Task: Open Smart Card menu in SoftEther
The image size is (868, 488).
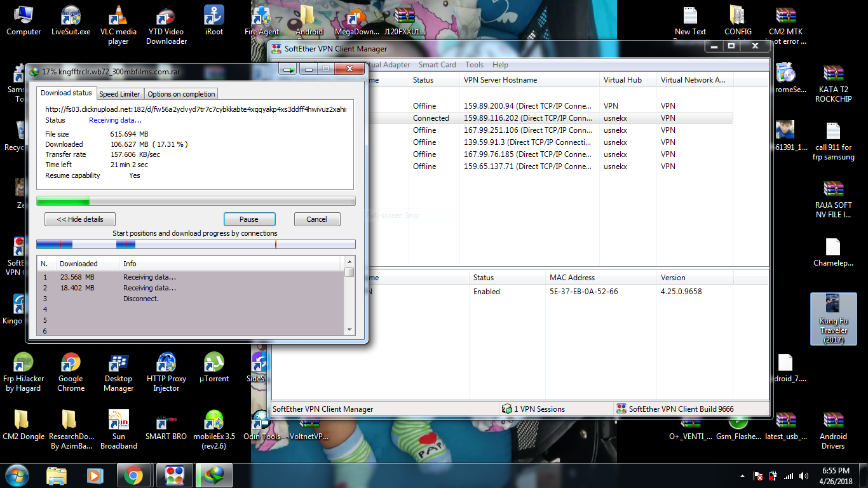Action: [x=437, y=65]
